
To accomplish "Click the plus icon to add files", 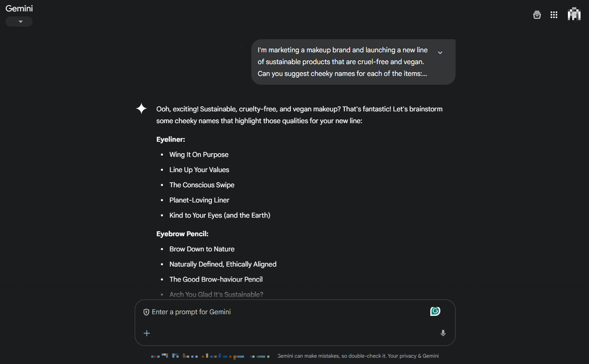I will point(147,333).
